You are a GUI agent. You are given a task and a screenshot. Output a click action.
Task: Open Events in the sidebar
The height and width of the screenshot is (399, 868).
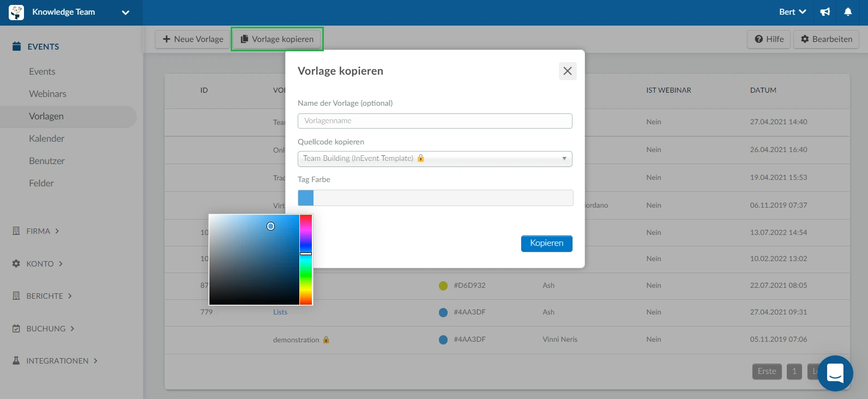[42, 71]
